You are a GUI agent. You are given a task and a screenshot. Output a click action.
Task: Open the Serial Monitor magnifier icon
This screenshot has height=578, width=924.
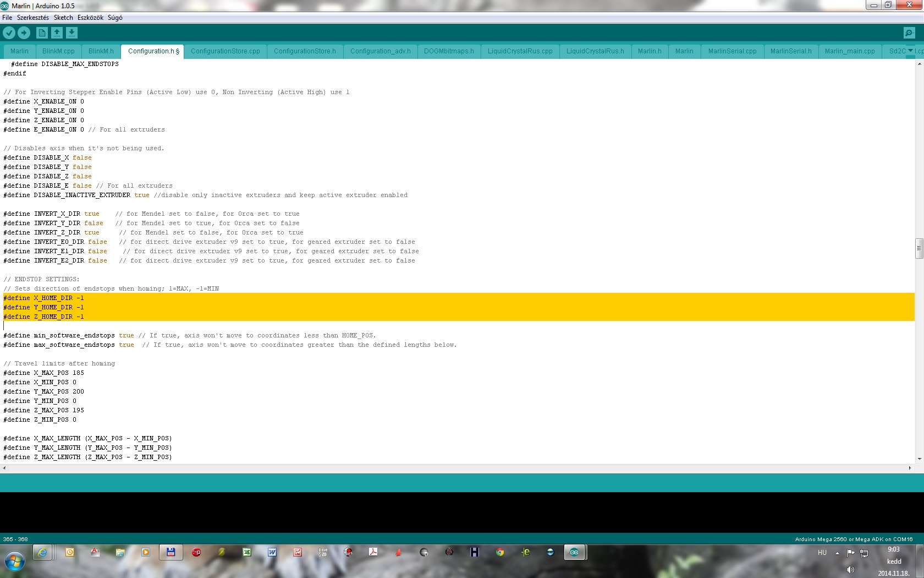tap(909, 33)
